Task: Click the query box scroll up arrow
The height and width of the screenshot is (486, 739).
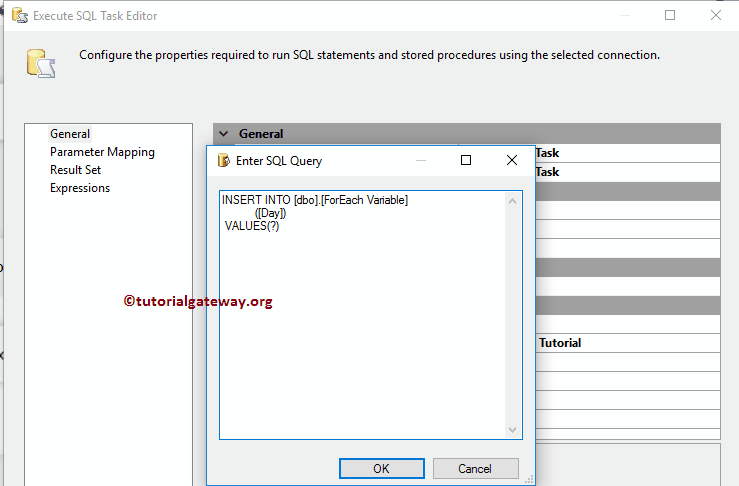Action: [513, 201]
